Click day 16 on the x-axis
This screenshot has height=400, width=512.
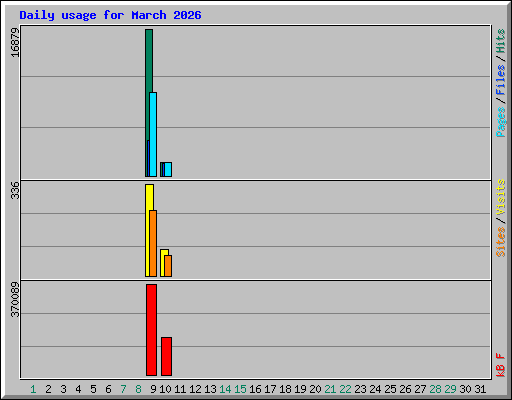(x=255, y=389)
